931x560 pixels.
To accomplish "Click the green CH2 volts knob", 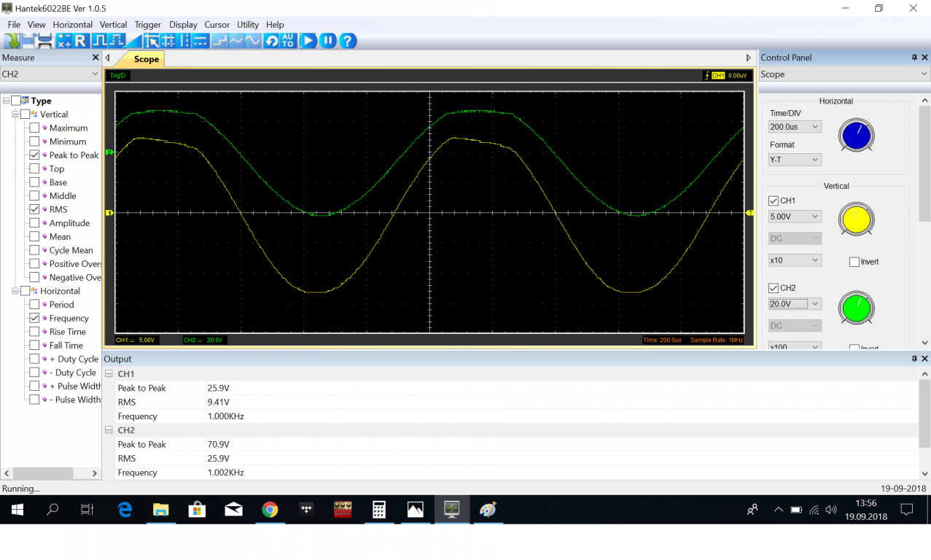I will click(856, 307).
